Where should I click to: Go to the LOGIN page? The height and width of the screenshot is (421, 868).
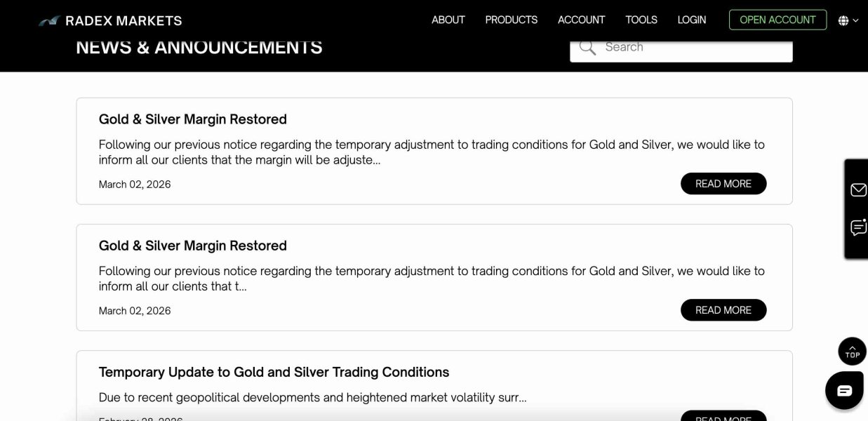pos(692,20)
